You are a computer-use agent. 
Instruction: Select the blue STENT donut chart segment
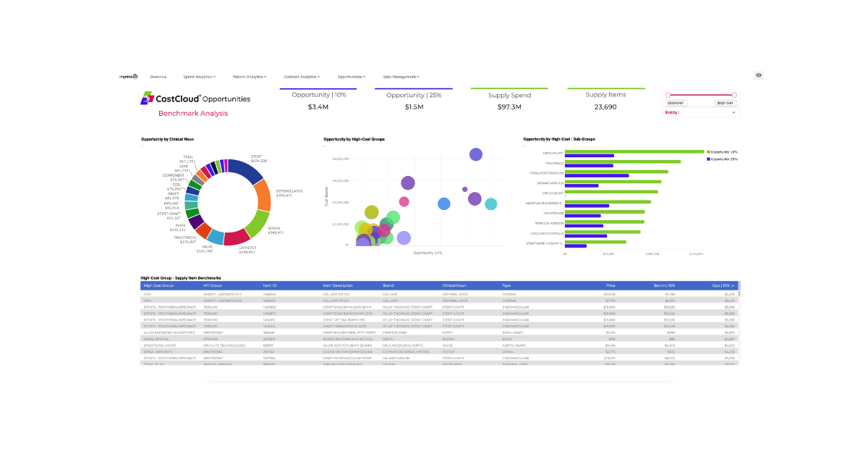coord(245,172)
